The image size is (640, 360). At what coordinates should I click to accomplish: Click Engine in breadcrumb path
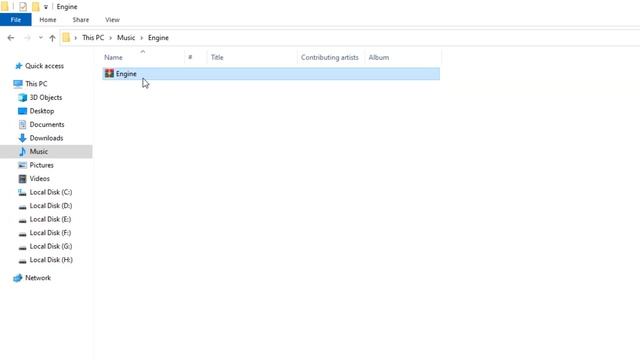158,38
